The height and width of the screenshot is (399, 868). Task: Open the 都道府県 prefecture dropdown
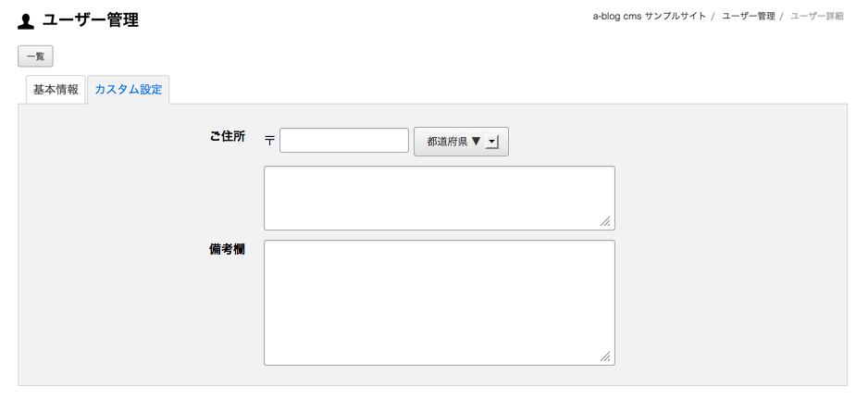[461, 142]
